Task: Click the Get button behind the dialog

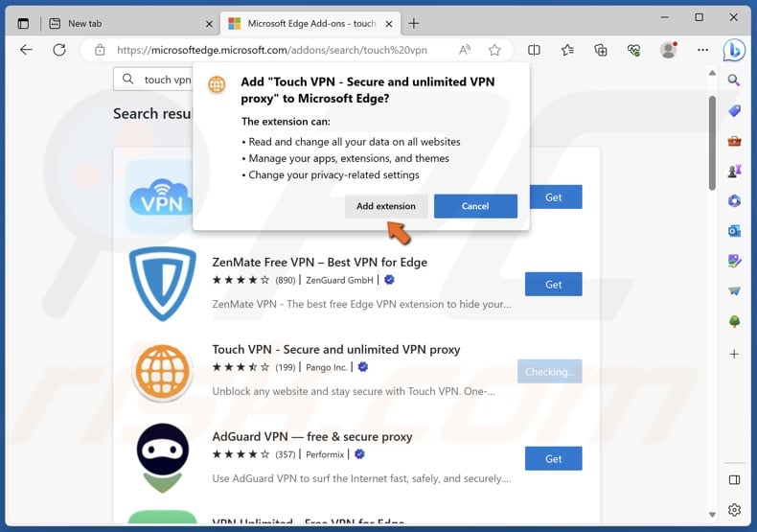Action: click(555, 197)
